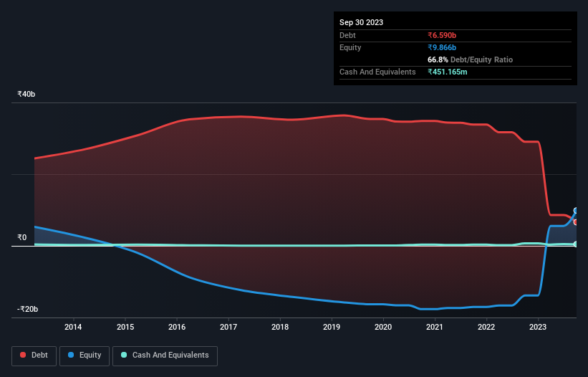This screenshot has width=588, height=377.
Task: Click the ₹0 y-axis label
Action: 22,237
